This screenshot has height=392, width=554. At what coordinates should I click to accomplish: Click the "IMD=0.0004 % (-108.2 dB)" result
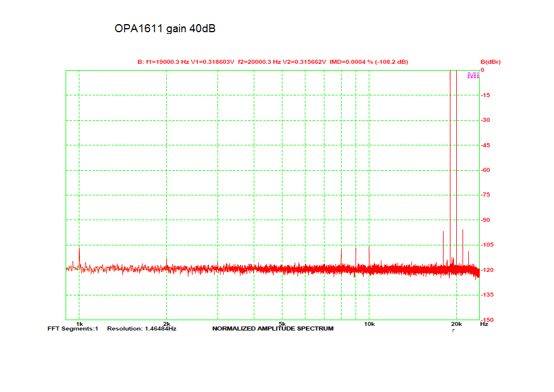point(369,62)
